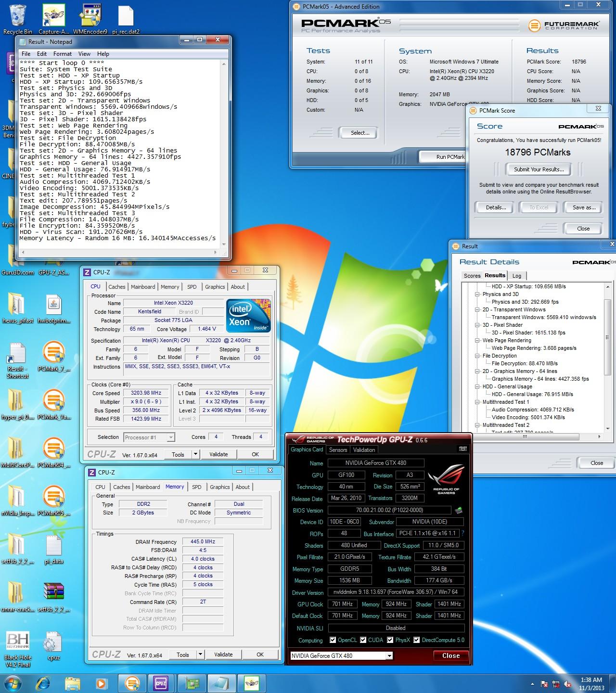This screenshot has height=693, width=616.
Task: Open the PCMark_7_... installer icon
Action: 53,356
